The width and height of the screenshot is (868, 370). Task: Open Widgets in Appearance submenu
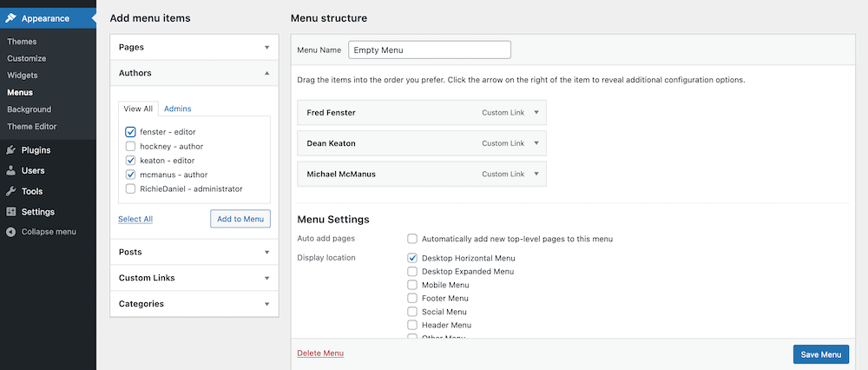tap(23, 76)
